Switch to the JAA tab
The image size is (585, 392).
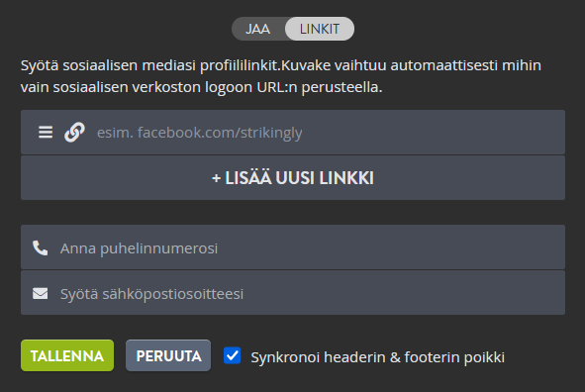(257, 29)
